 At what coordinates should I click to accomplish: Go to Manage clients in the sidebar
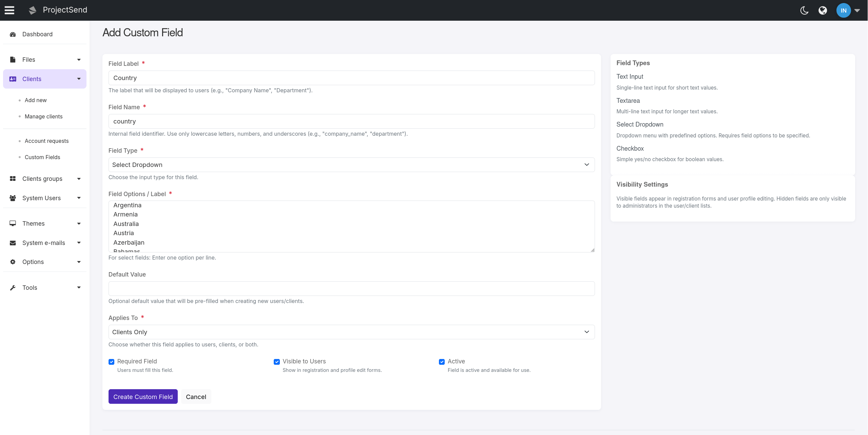click(43, 116)
